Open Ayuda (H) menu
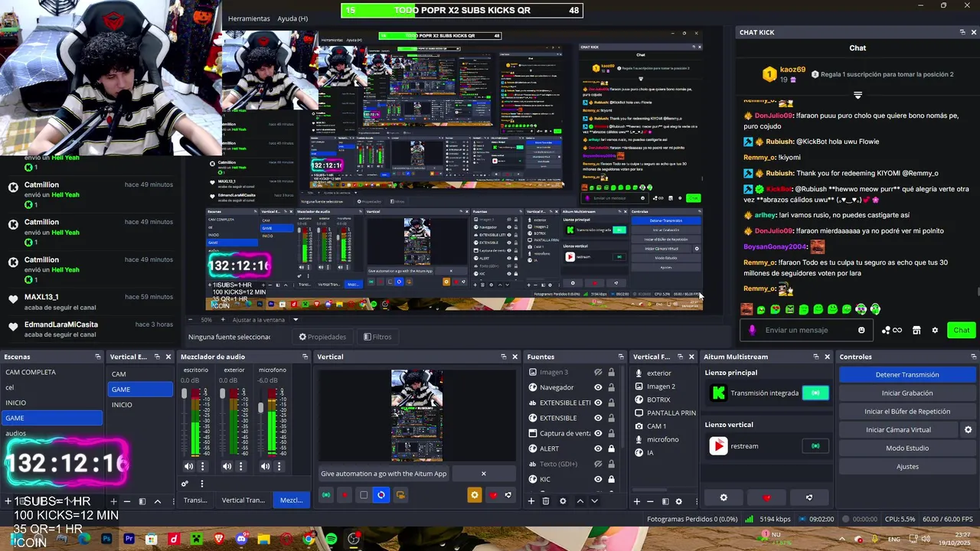The height and width of the screenshot is (551, 980). coord(292,18)
